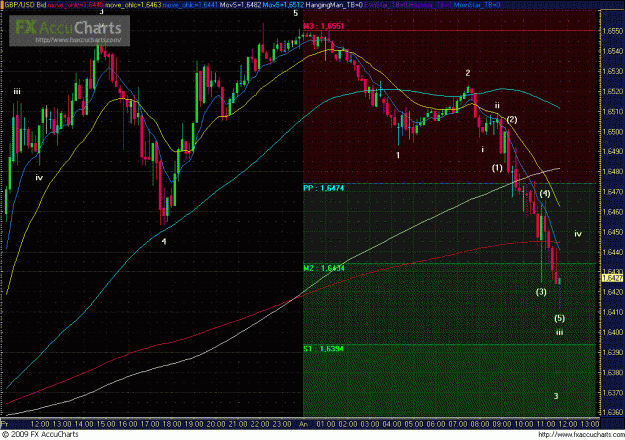Click the wave (2) annotation

pos(512,120)
